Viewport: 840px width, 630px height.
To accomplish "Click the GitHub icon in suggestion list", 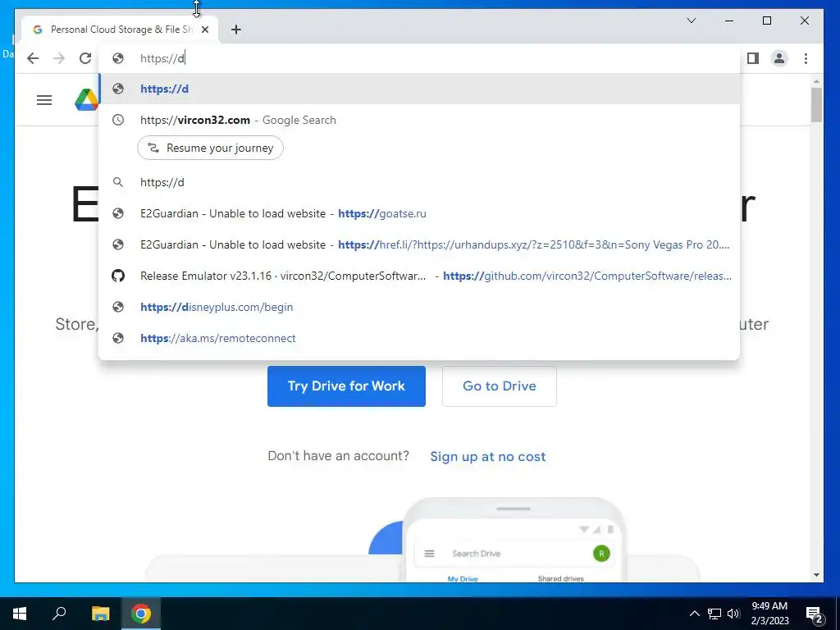I will (118, 276).
